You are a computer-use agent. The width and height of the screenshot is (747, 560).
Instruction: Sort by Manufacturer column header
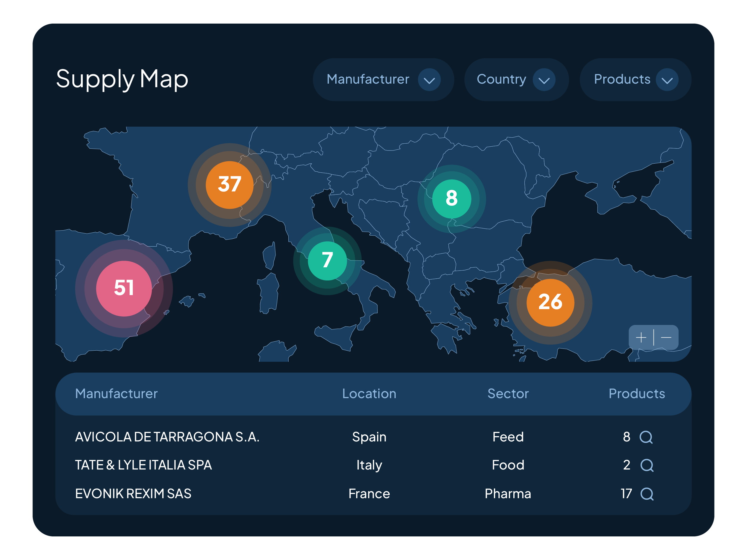pos(116,394)
